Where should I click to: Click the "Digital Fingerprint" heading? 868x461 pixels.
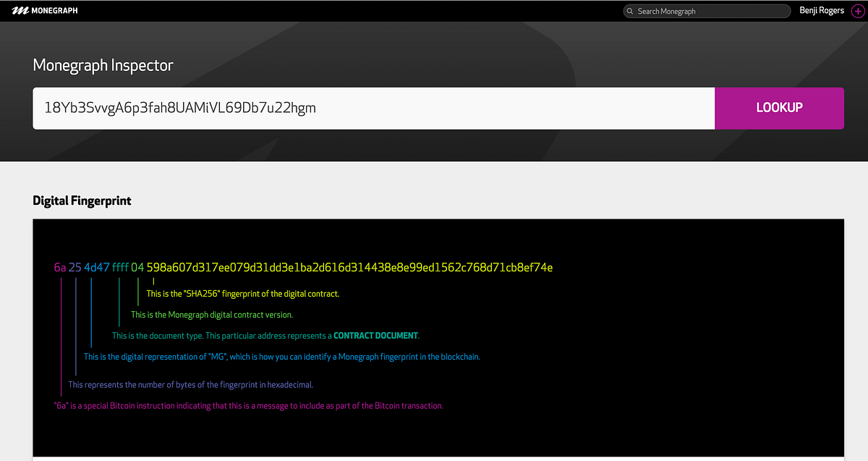tap(82, 200)
